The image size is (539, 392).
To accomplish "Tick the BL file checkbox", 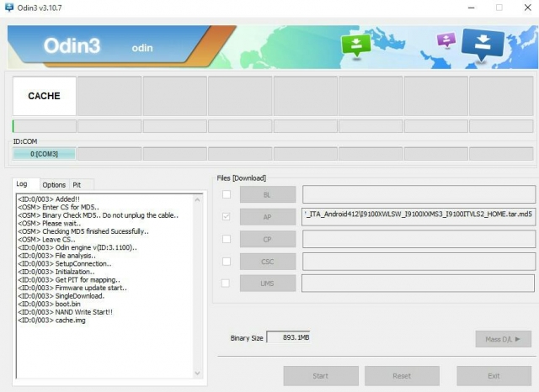I will (x=227, y=194).
